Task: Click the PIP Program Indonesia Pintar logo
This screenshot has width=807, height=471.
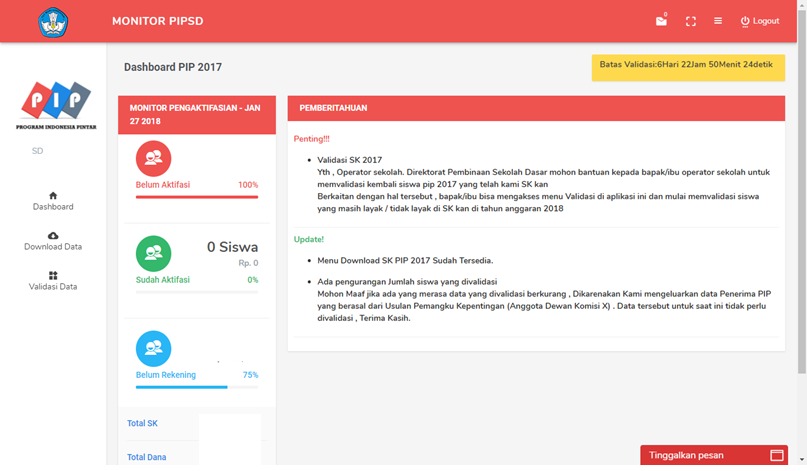Action: 56,105
